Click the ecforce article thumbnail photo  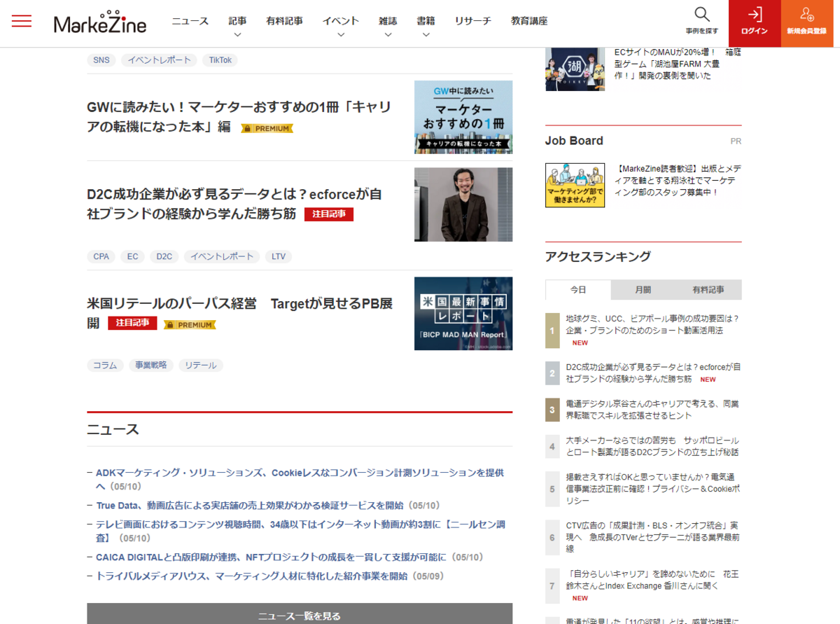[x=463, y=204]
